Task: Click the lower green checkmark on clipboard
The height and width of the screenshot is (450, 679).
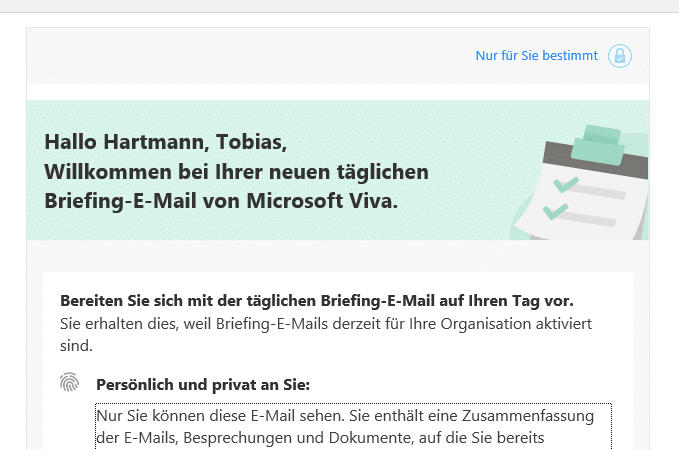Action: click(x=555, y=210)
